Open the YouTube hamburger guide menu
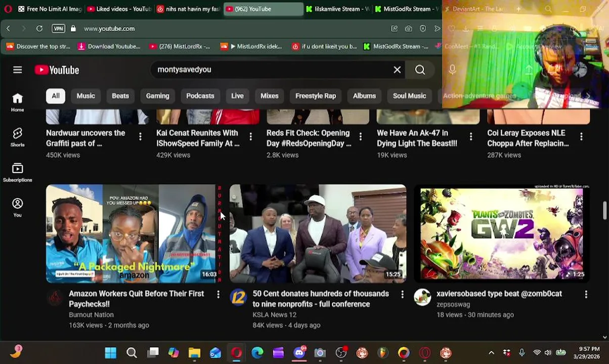The width and height of the screenshot is (609, 364). [18, 70]
